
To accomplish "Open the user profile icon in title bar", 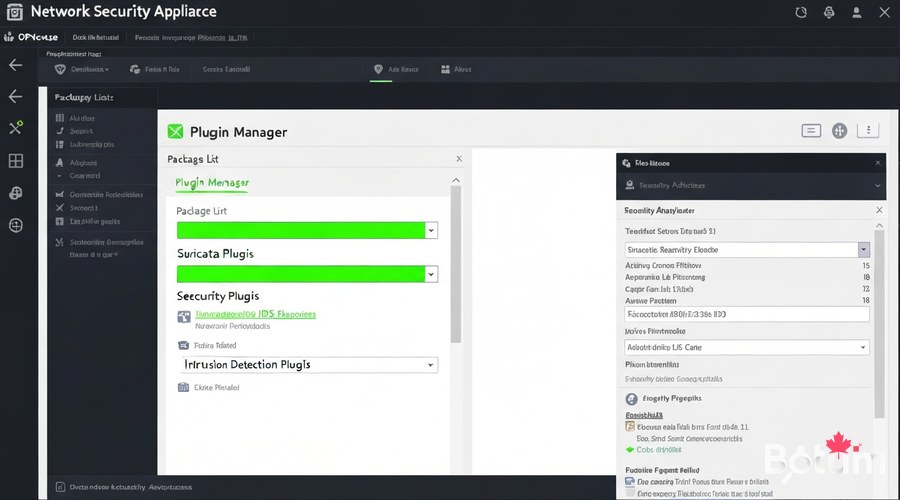I will [856, 12].
